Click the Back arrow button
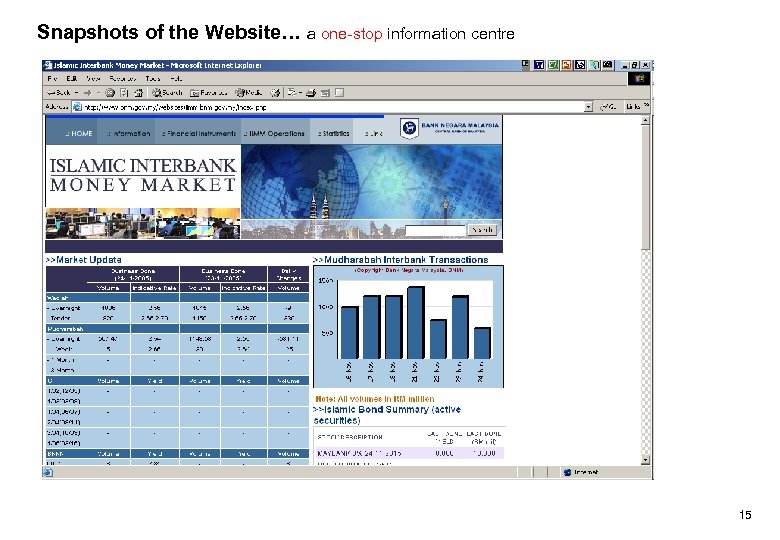780x540 pixels. click(x=59, y=92)
